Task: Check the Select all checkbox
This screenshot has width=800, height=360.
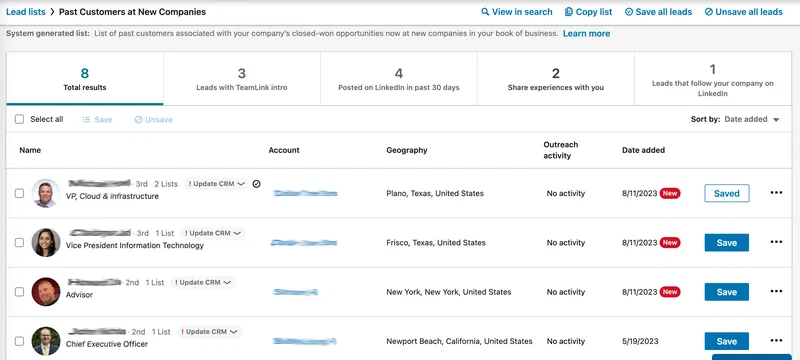Action: point(19,119)
